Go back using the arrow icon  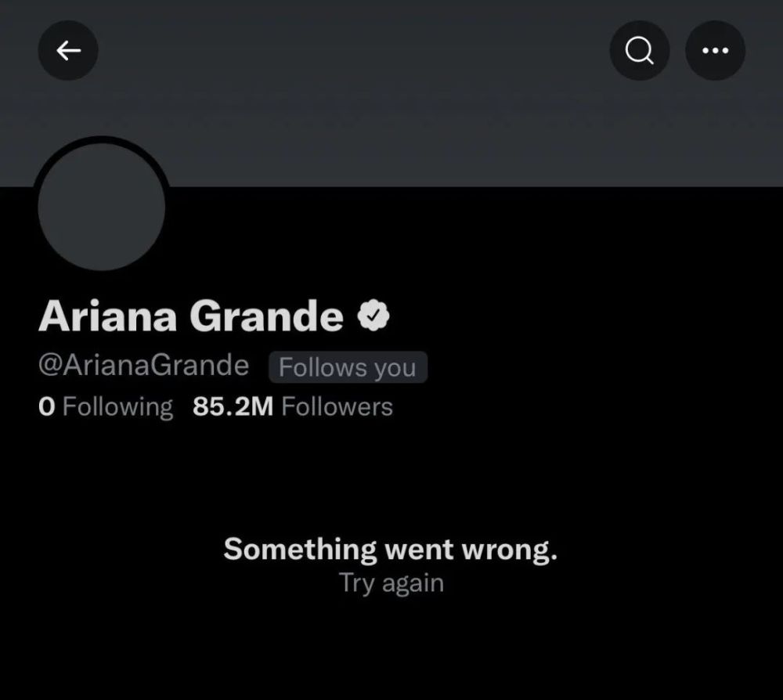coord(68,50)
